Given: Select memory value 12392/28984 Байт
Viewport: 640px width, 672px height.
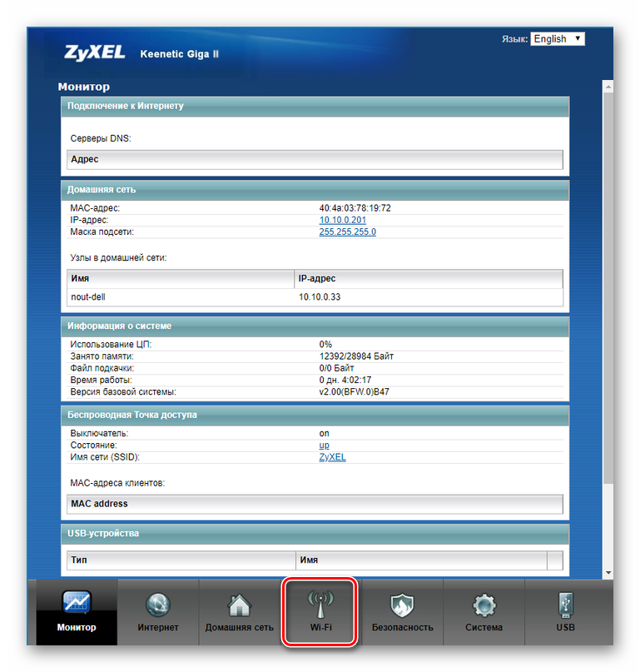Looking at the screenshot, I should [356, 356].
